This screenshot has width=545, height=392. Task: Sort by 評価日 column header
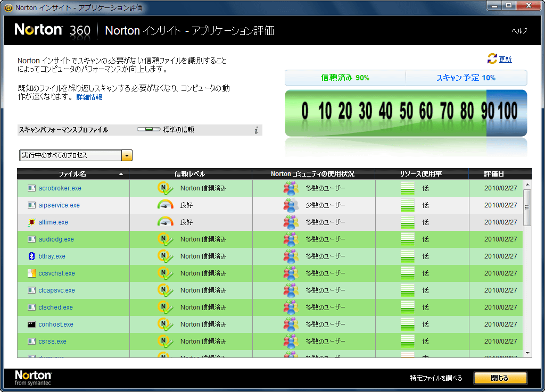pos(494,174)
